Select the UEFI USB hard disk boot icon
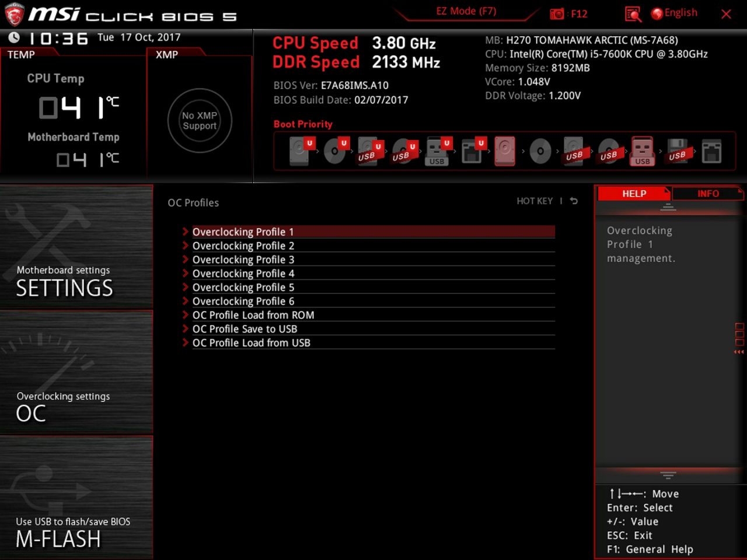747x560 pixels. click(369, 151)
